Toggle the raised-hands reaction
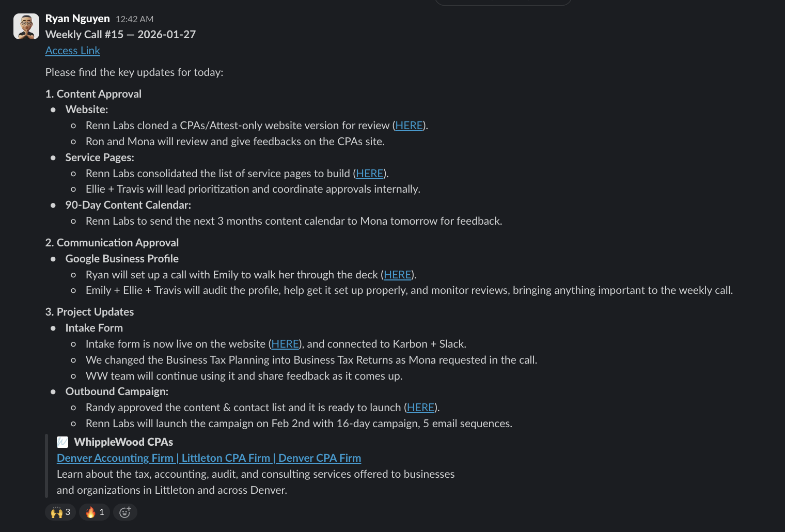785x532 pixels. pos(60,512)
